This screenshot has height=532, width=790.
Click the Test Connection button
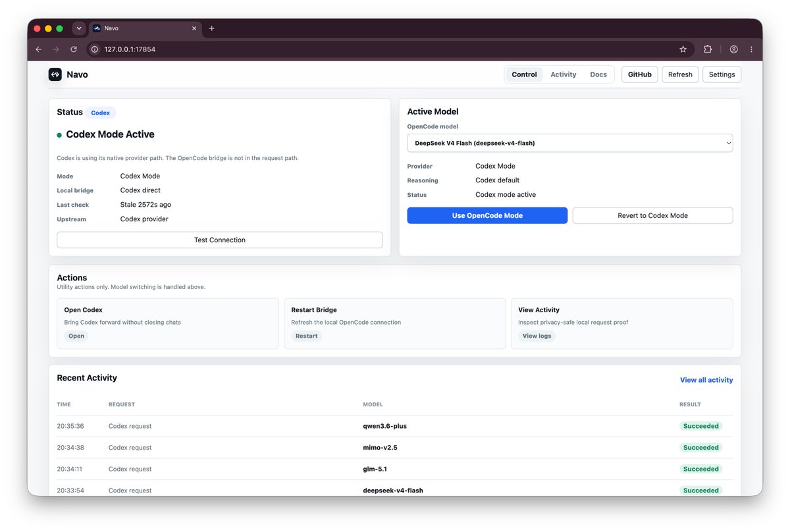click(220, 240)
